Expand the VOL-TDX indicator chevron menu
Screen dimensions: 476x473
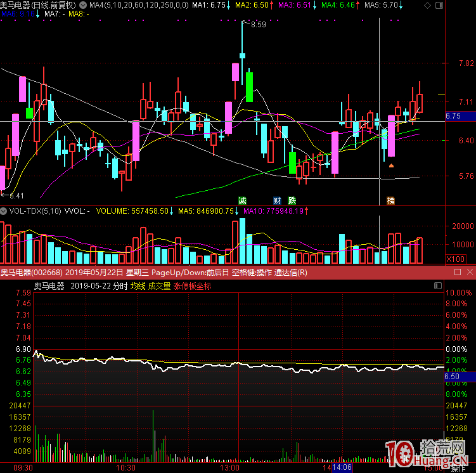click(x=4, y=211)
